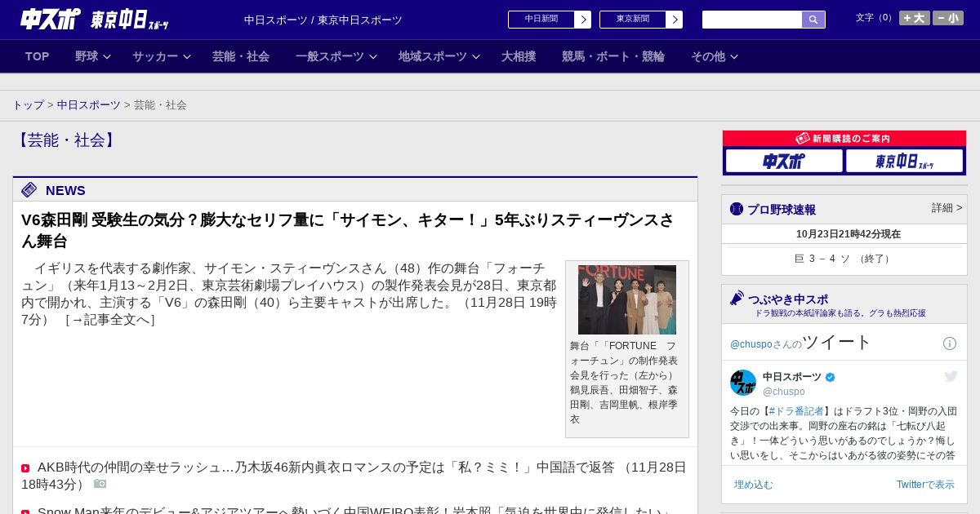Screen dimensions: 980x514
Task: Click the Twitter bird icon in tweet
Action: tap(951, 376)
